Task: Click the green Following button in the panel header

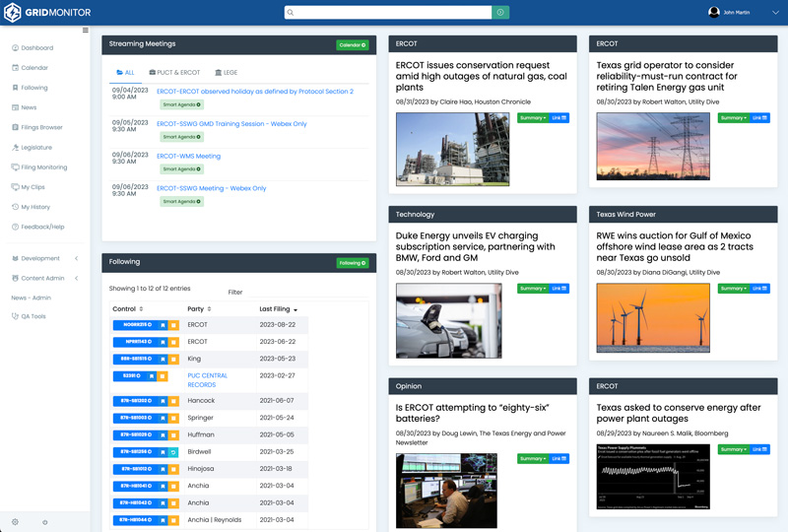Action: click(353, 263)
